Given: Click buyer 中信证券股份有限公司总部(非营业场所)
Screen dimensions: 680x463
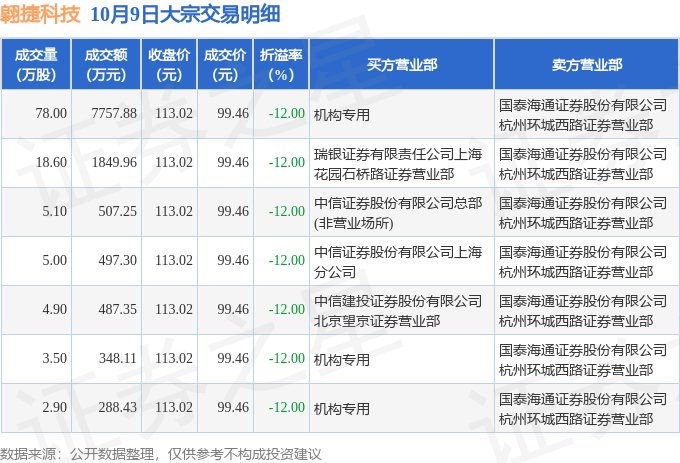Looking at the screenshot, I should 398,213.
